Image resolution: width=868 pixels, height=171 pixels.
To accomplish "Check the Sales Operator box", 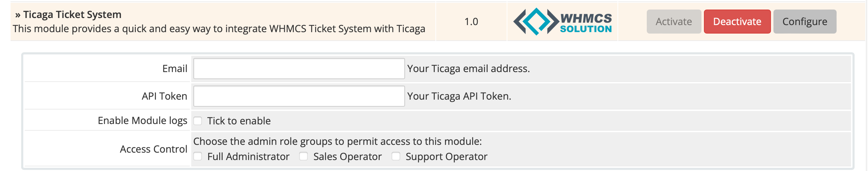I will [x=303, y=156].
